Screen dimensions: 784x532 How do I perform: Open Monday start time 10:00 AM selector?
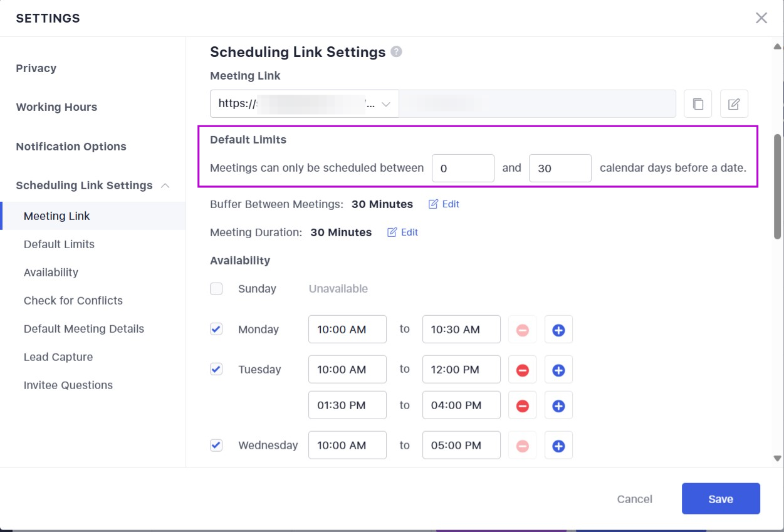coord(347,330)
